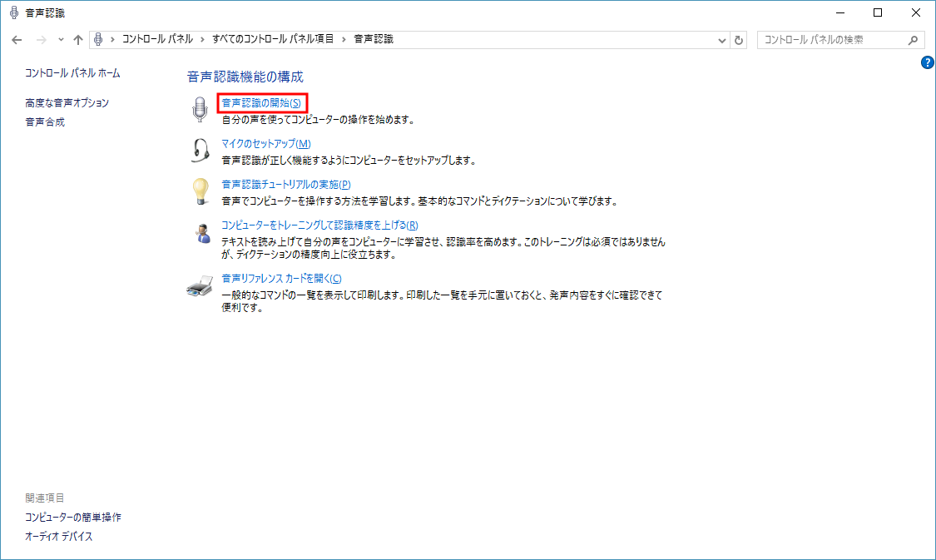Click the text 音声認識が正しく機能するようにコンピューターをセットアップします。
936x560 pixels.
[349, 160]
